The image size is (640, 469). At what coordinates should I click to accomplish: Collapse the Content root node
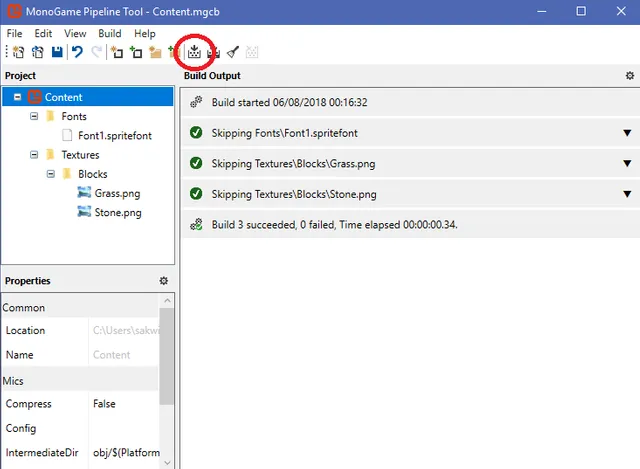pyautogui.click(x=17, y=97)
